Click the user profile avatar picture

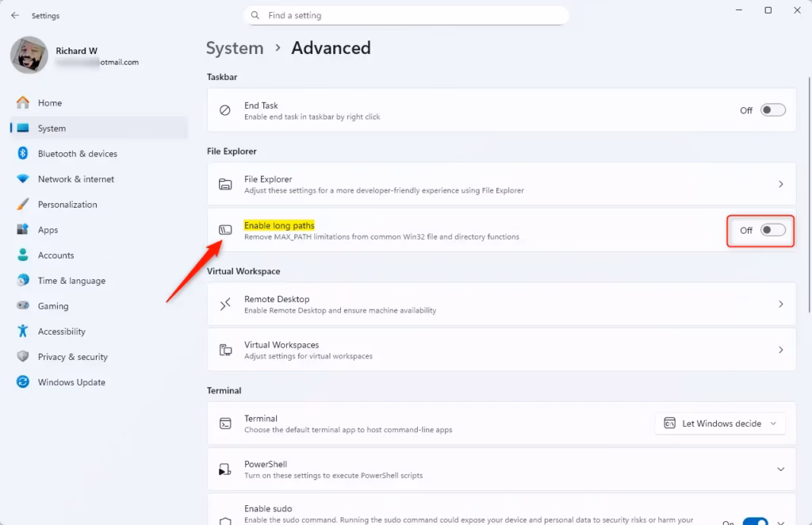click(x=29, y=55)
